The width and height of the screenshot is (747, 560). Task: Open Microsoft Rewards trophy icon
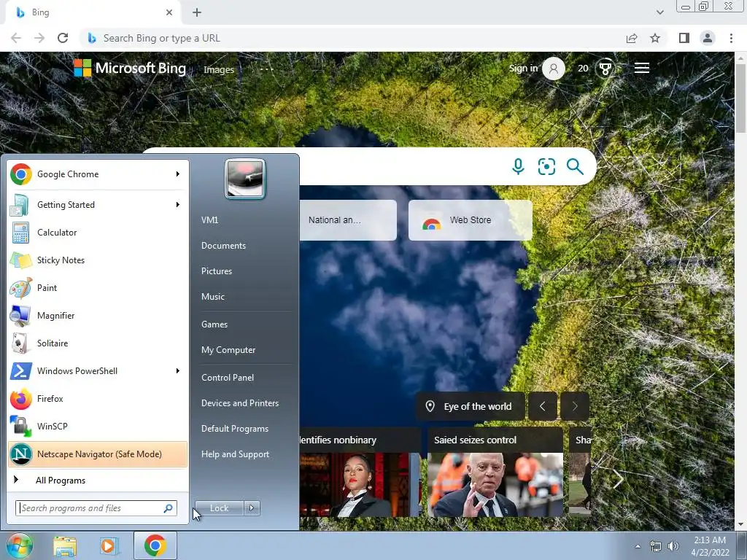(x=605, y=69)
